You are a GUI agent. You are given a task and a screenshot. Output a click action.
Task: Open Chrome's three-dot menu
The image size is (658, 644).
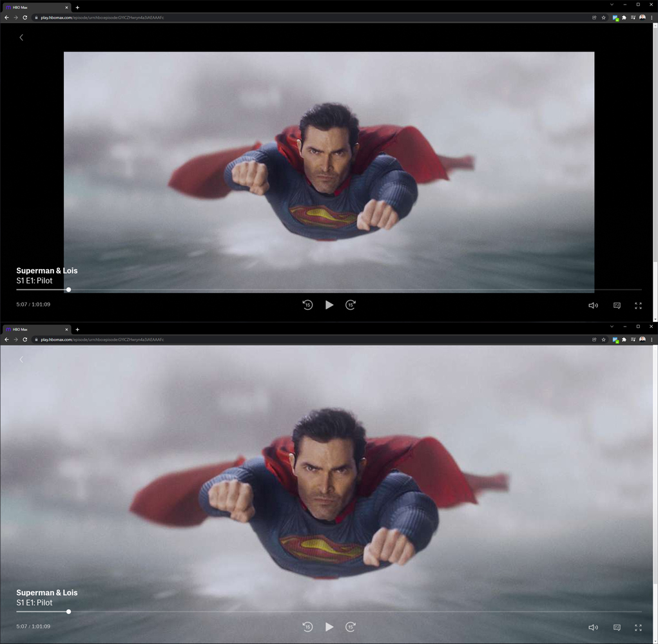coord(652,17)
